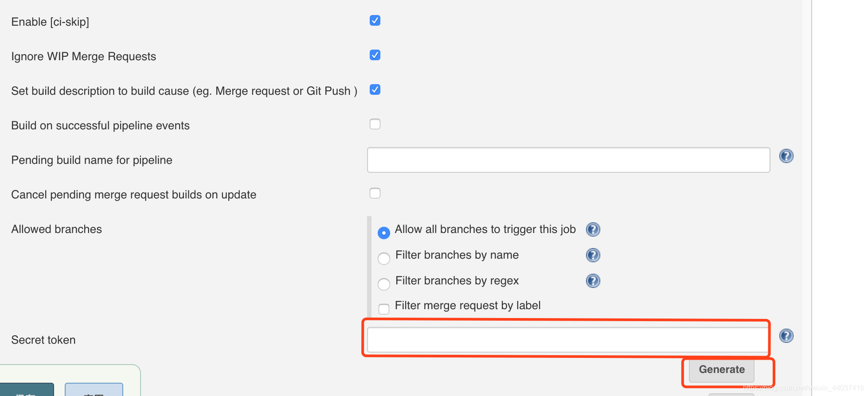Viewport: 868px width, 396px height.
Task: Click Build on successful pipeline events label
Action: point(101,125)
